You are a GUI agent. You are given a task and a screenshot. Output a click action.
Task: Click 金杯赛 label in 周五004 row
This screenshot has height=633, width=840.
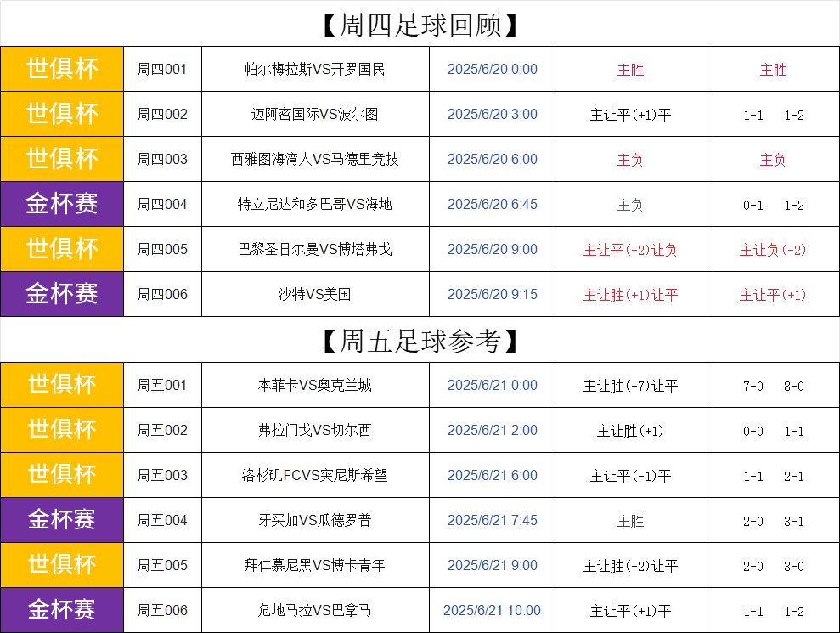pyautogui.click(x=62, y=521)
